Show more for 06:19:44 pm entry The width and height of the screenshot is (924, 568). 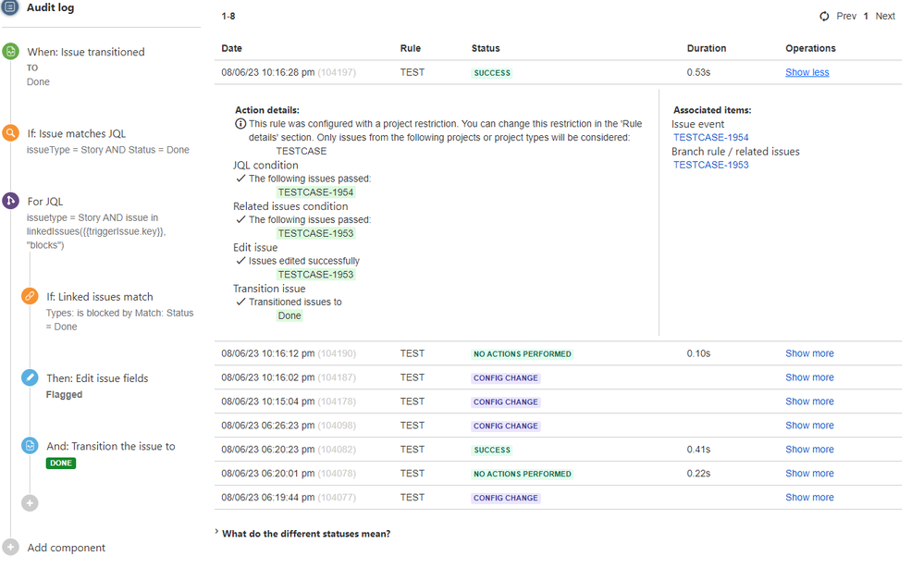tap(809, 498)
